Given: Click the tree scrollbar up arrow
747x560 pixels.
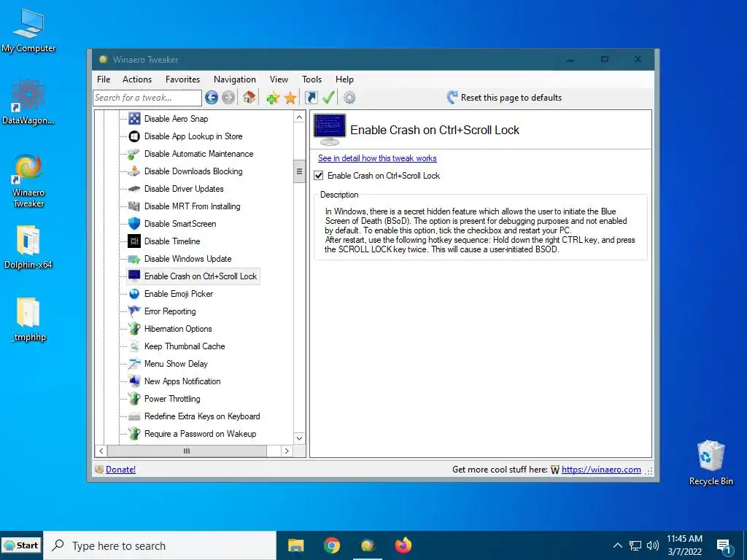Looking at the screenshot, I should coord(299,117).
